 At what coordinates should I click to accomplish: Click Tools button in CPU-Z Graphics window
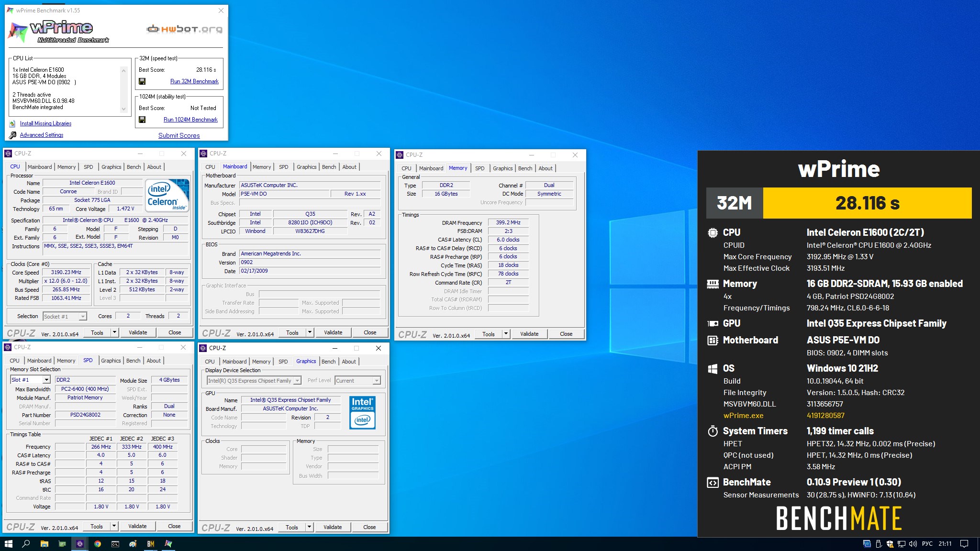coord(292,527)
